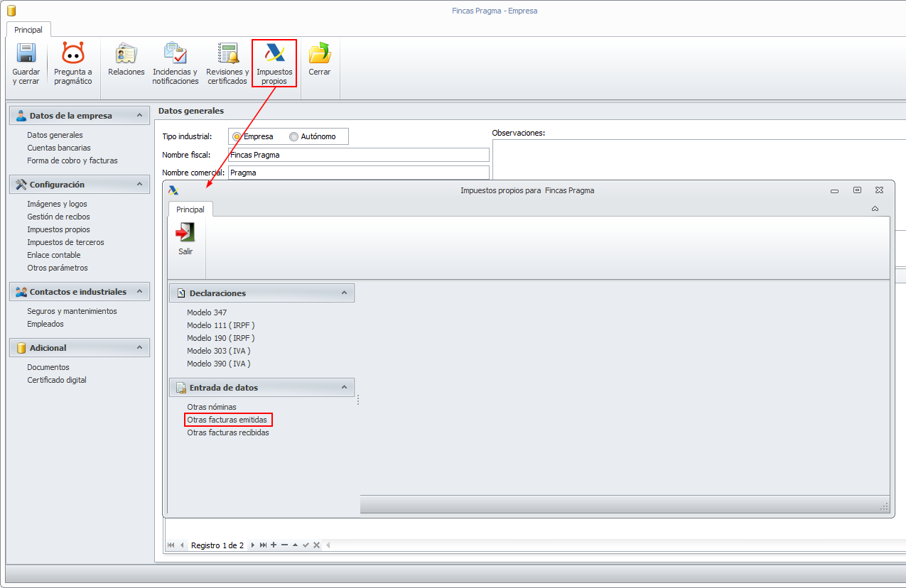Open Cuentas bancarias section
Screen dimensions: 906x588
pos(59,148)
